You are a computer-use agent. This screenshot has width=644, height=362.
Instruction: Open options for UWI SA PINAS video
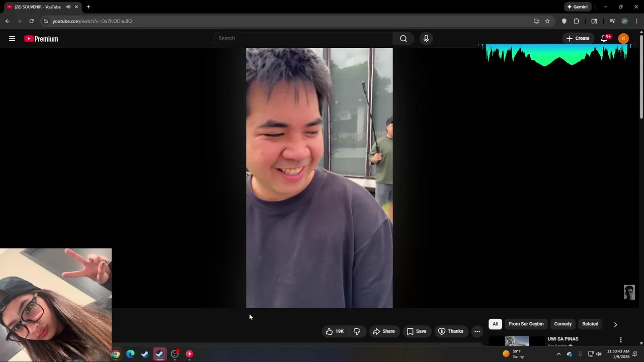[621, 340]
